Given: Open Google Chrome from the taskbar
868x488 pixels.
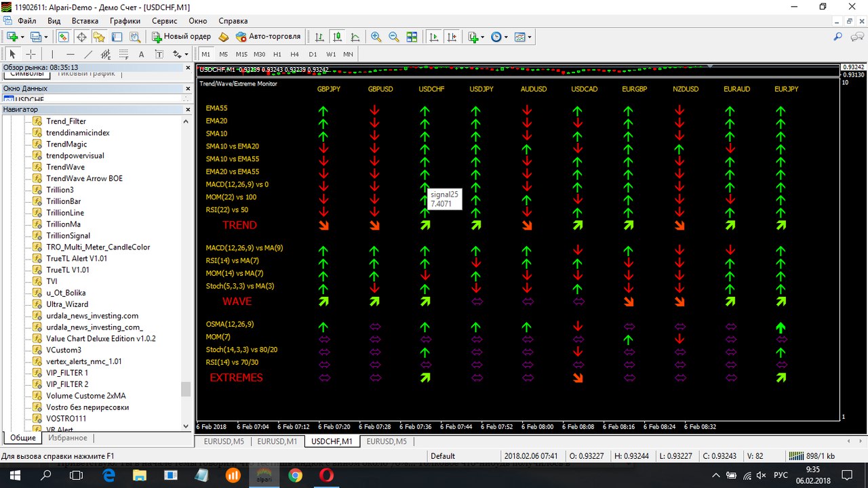Looking at the screenshot, I should (x=295, y=476).
